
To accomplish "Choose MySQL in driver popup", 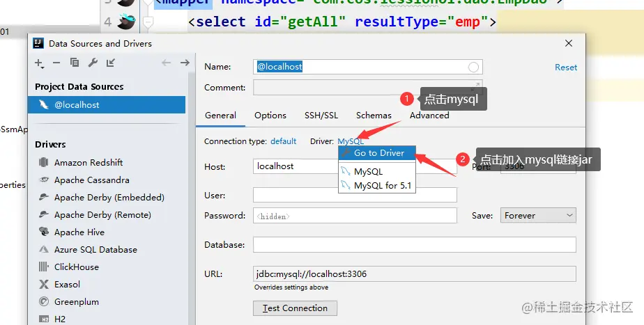I will (x=377, y=171).
